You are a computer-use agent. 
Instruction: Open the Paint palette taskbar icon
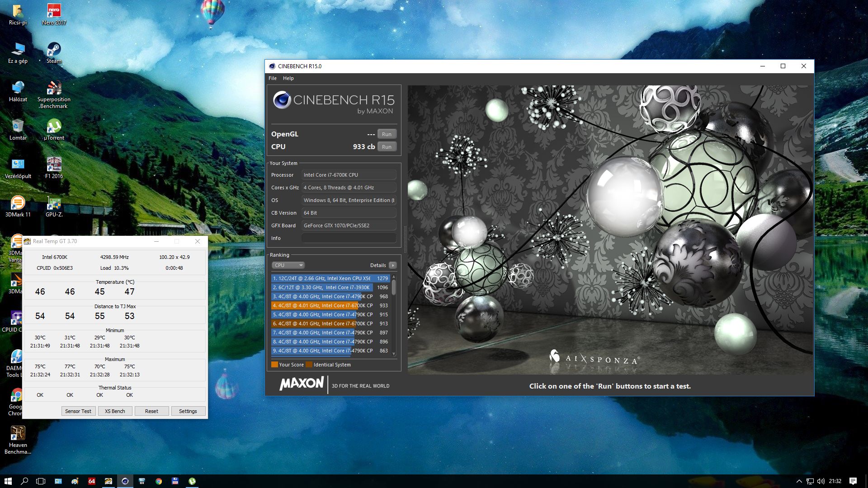tap(75, 481)
